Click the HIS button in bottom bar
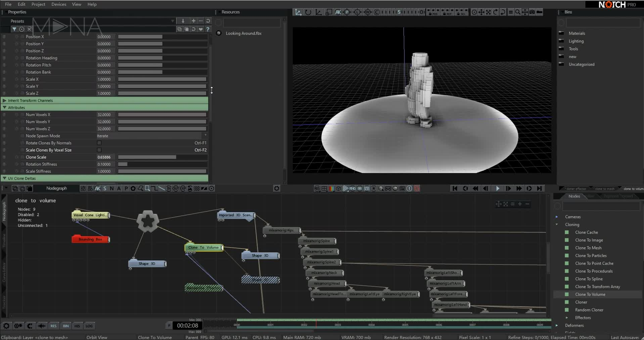 [x=77, y=326]
